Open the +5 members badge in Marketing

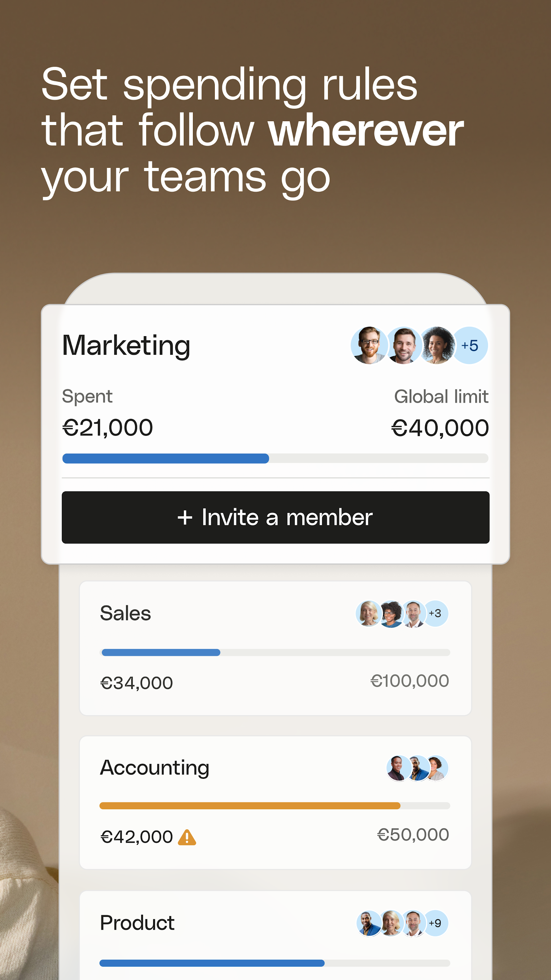(470, 345)
